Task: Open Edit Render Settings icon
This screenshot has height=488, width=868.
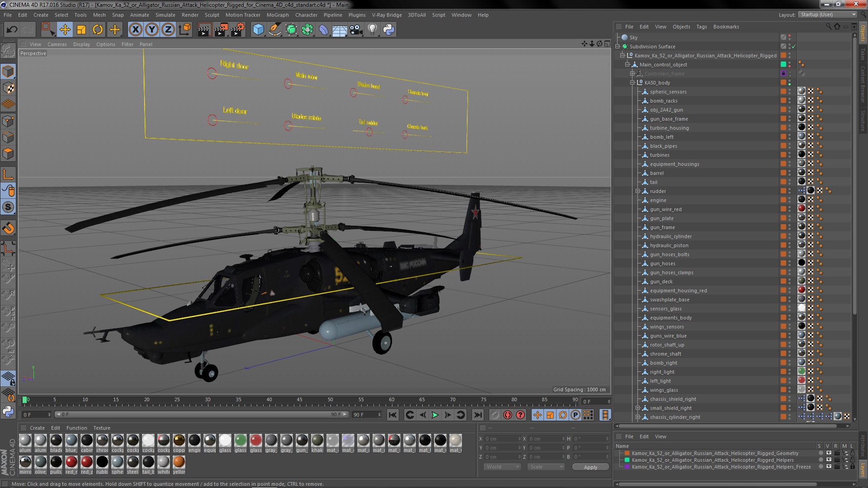Action: [238, 30]
